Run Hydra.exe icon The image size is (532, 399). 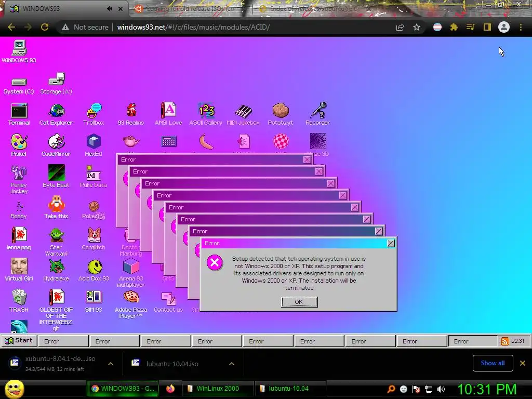pyautogui.click(x=56, y=270)
